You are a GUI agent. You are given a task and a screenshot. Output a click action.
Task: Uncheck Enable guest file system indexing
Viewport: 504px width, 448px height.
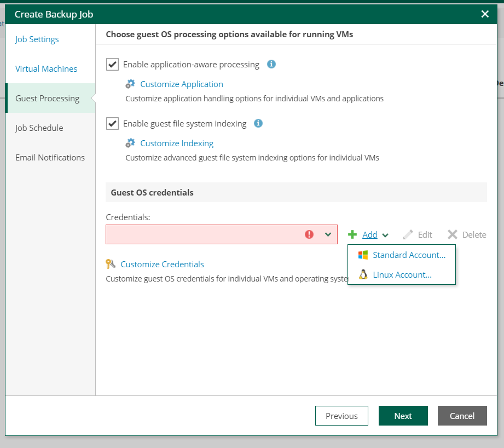pyautogui.click(x=112, y=123)
